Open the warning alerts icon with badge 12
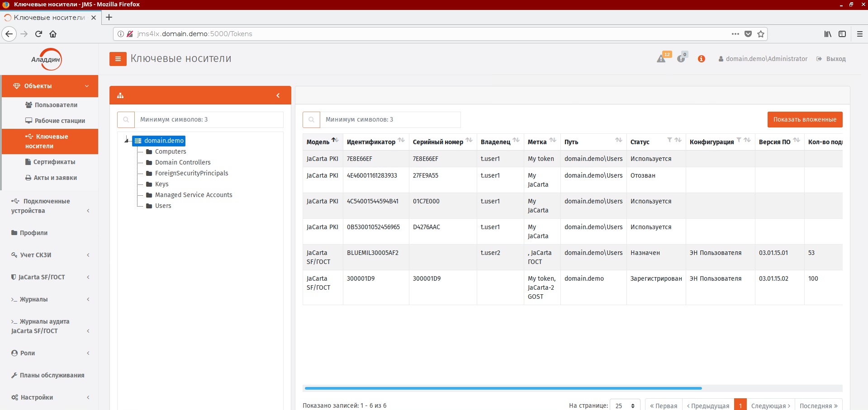Viewport: 868px width, 410px height. [661, 59]
